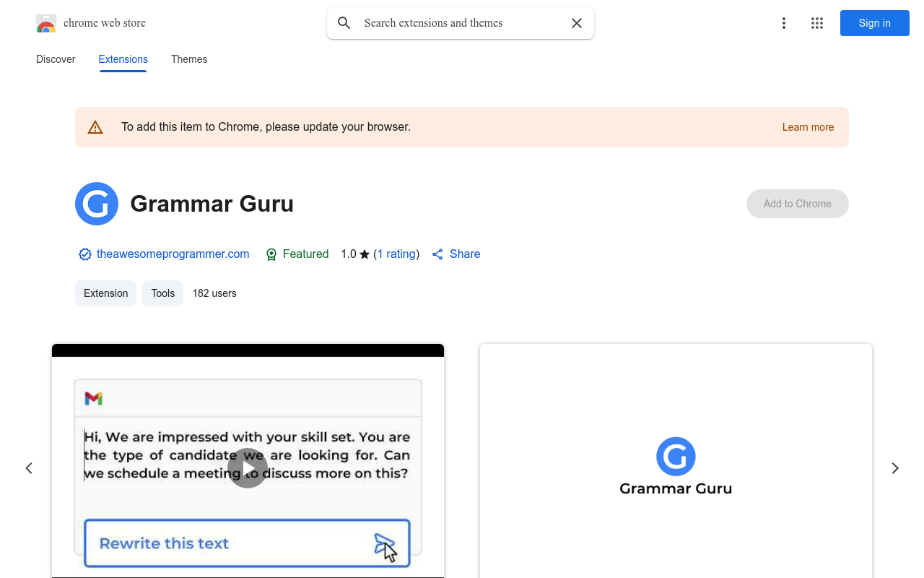
Task: Click the Grammar Guru extension logo
Action: coord(97,204)
